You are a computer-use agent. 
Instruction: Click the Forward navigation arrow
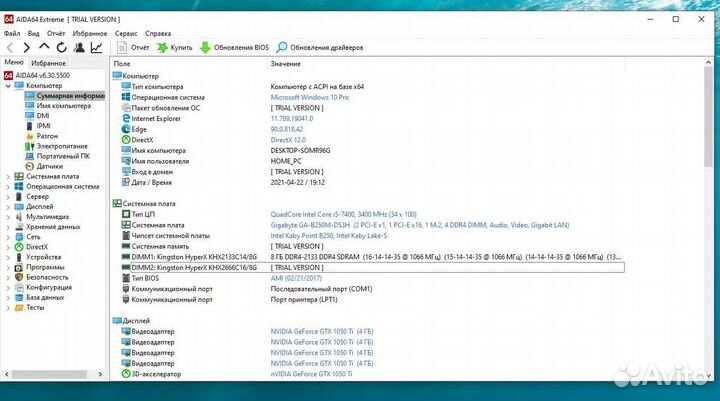click(x=27, y=47)
